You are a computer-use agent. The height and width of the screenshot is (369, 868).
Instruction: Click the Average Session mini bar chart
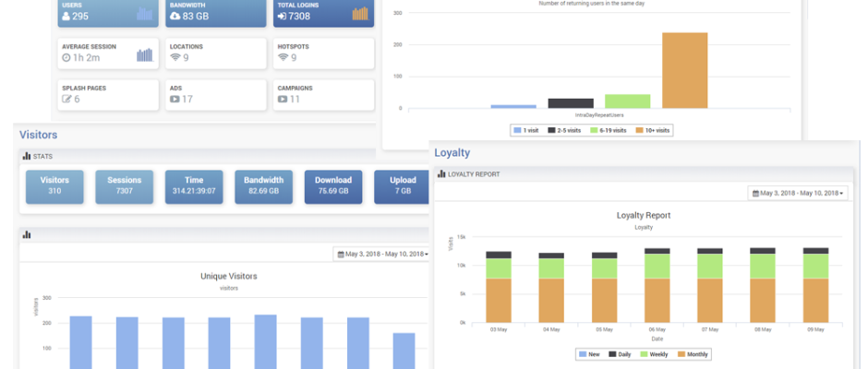144,54
